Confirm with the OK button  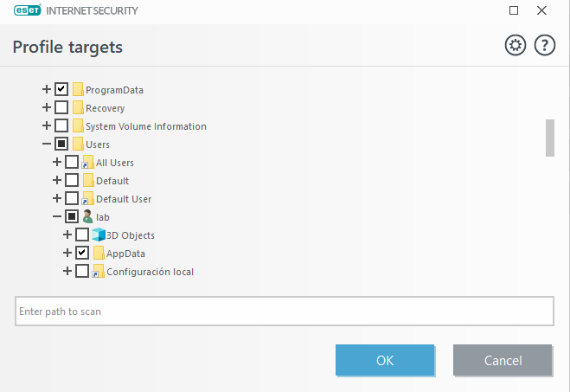(385, 360)
